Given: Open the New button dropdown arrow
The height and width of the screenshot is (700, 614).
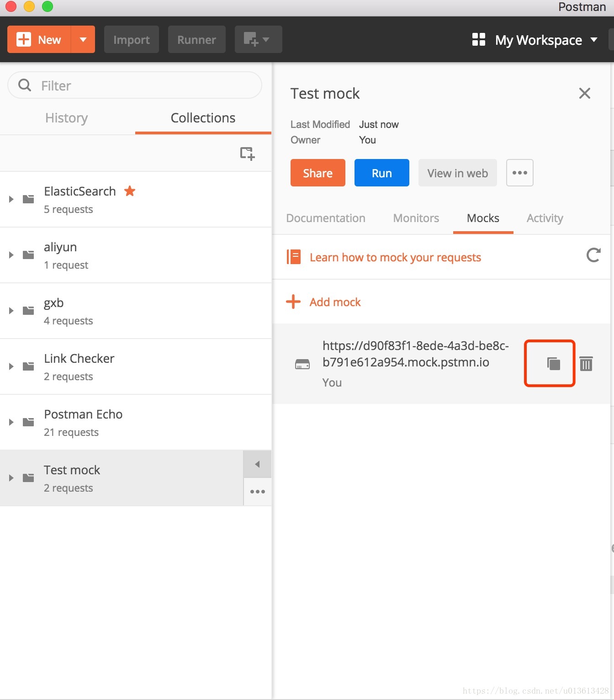Looking at the screenshot, I should pos(83,39).
